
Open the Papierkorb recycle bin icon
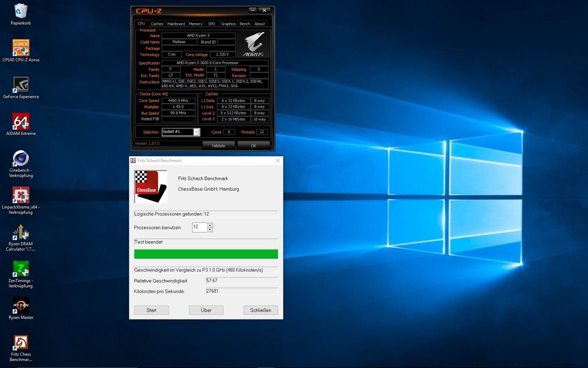21,14
